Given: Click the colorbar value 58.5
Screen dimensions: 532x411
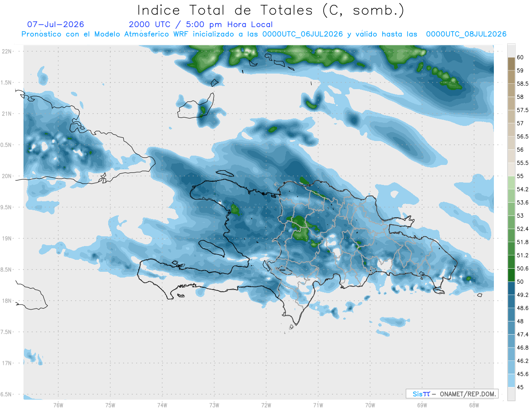Looking at the screenshot, I should pyautogui.click(x=522, y=84).
